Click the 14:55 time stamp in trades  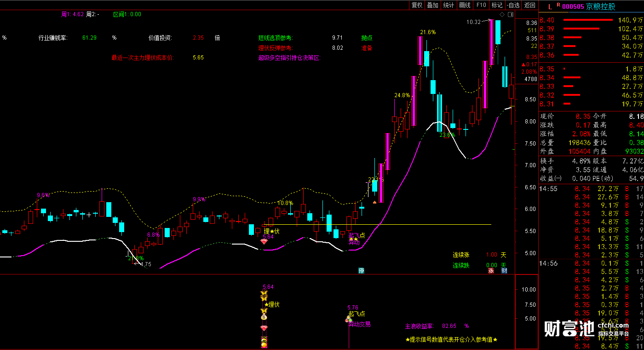(x=548, y=189)
